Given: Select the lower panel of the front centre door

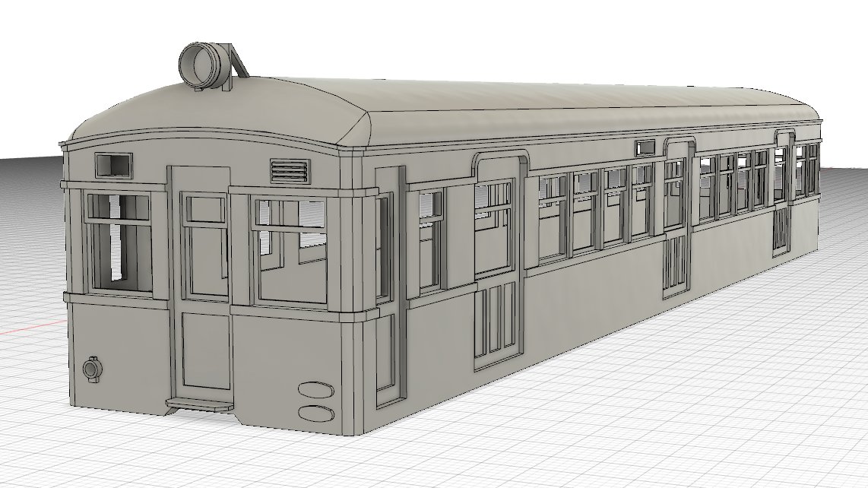Looking at the screenshot, I should [205, 350].
